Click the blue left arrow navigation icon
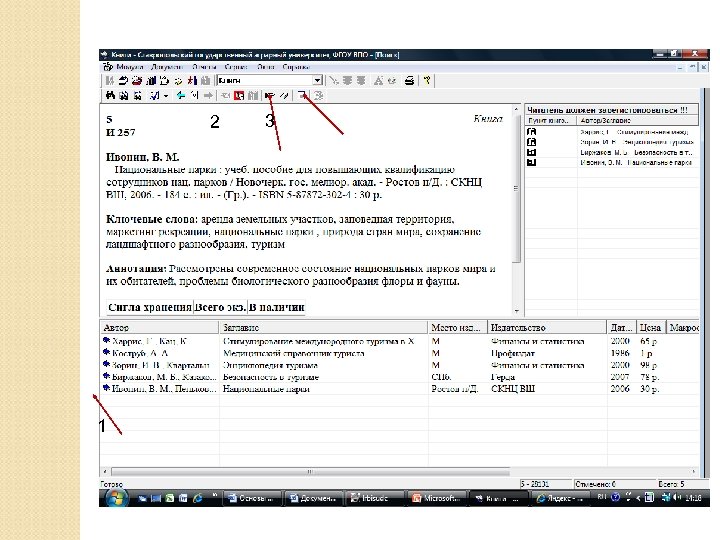The height and width of the screenshot is (540, 720). (181, 96)
